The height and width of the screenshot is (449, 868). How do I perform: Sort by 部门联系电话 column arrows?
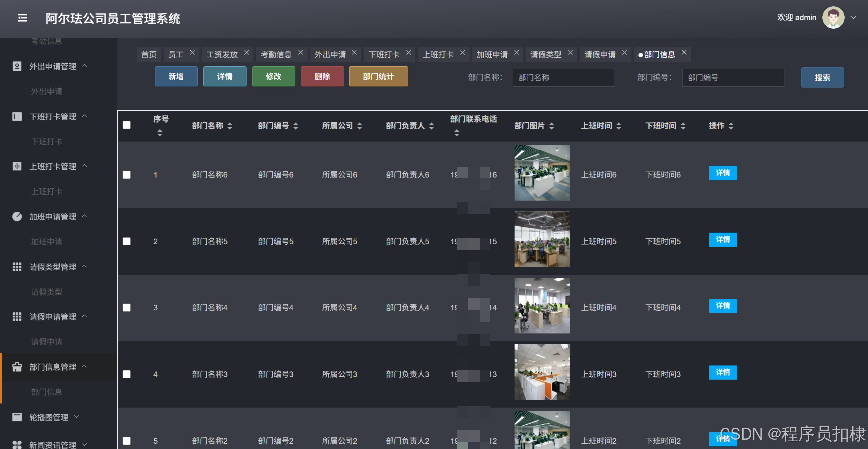(457, 133)
